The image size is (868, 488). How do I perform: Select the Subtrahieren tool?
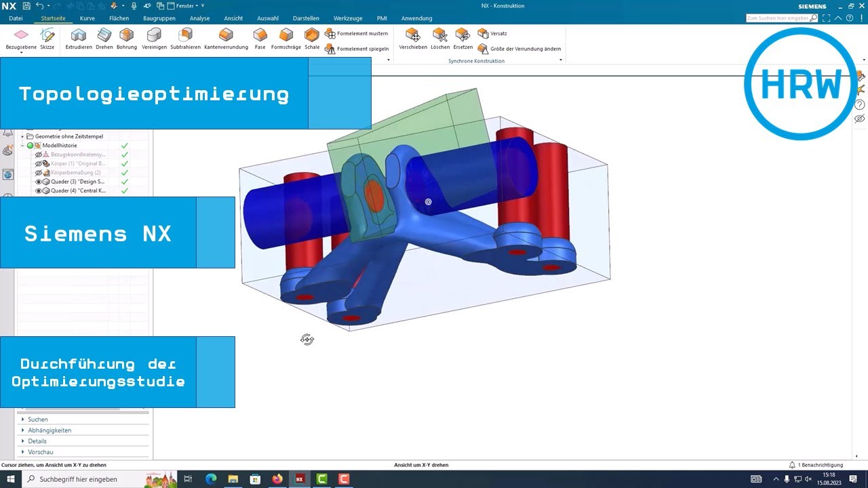[185, 39]
